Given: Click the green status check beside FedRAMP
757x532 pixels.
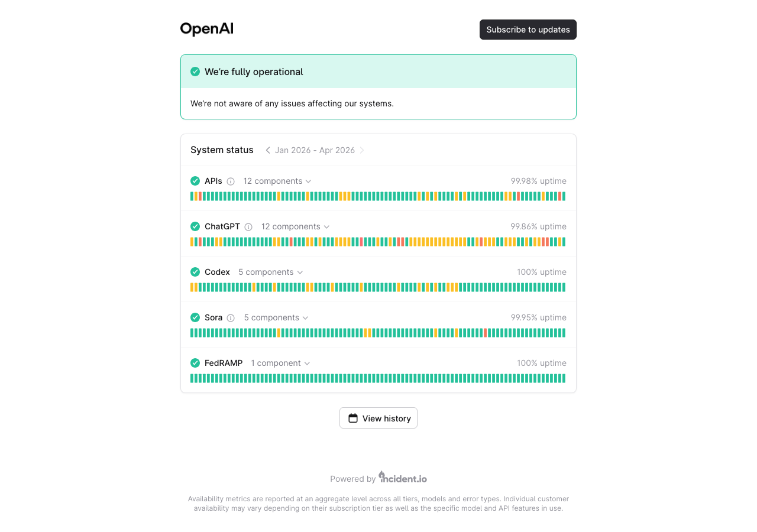Looking at the screenshot, I should [195, 363].
